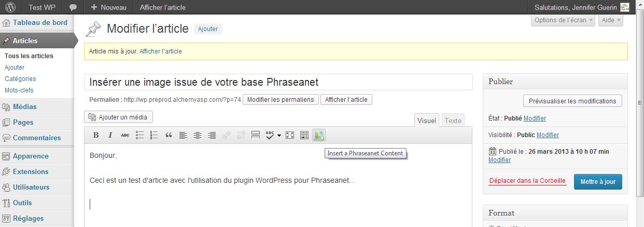The image size is (644, 227).
Task: Toggle the kitchen sink extra toolbar row
Action: click(304, 135)
